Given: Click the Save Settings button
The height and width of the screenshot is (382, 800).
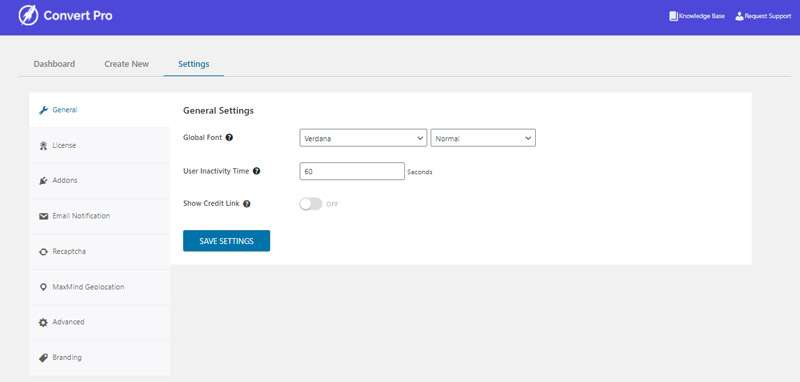Looking at the screenshot, I should 227,241.
